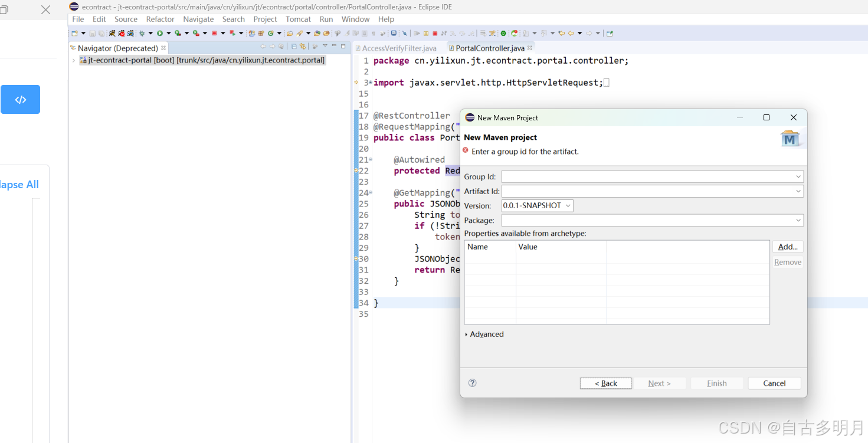Close the PortalController.java tab
The image size is (868, 443).
530,48
